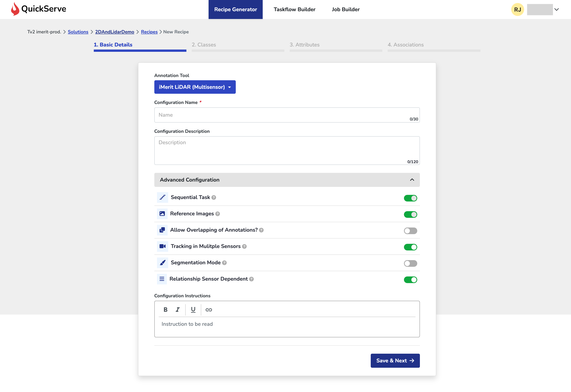Follow the Recipes breadcrumb link
The width and height of the screenshot is (571, 392).
149,32
